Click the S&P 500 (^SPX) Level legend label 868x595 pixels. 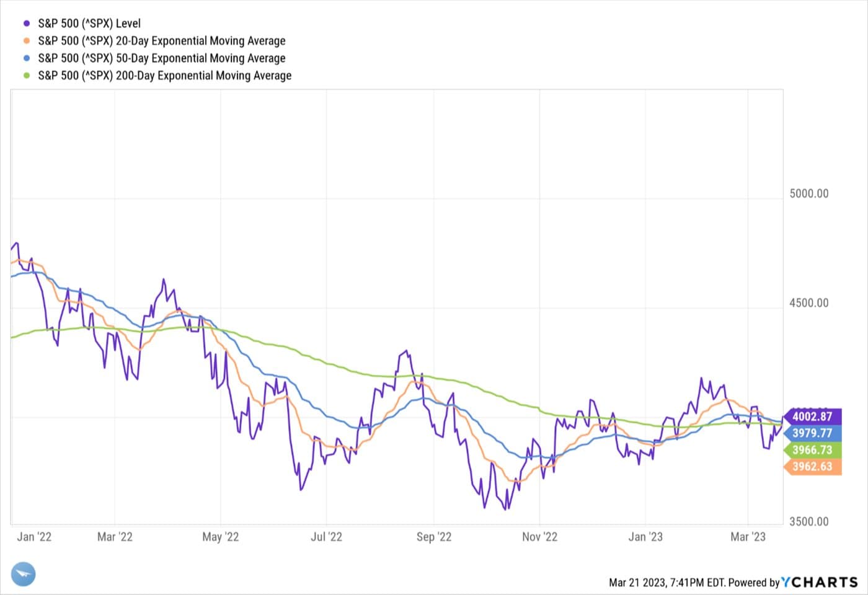point(89,24)
